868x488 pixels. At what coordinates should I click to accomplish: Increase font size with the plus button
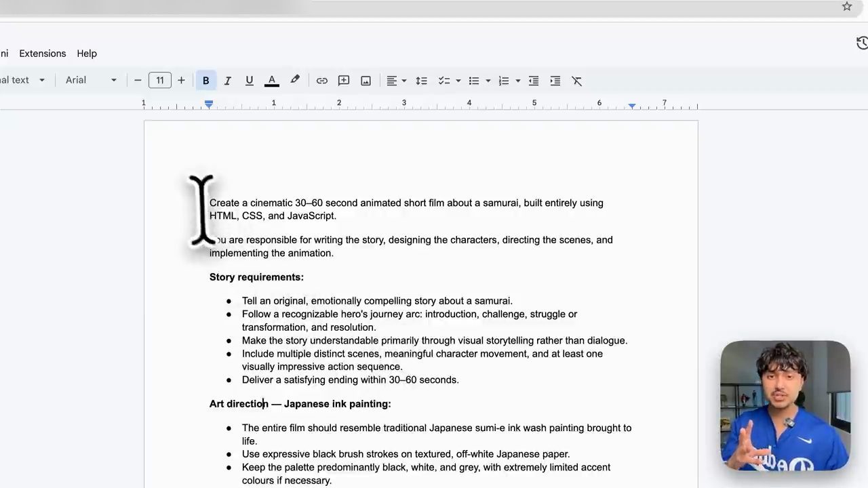tap(181, 81)
